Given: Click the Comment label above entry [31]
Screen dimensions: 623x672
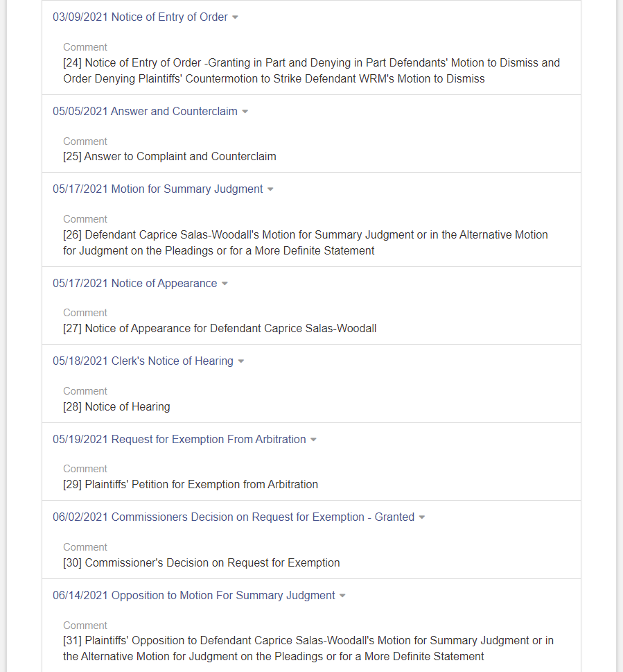Looking at the screenshot, I should coord(85,626).
